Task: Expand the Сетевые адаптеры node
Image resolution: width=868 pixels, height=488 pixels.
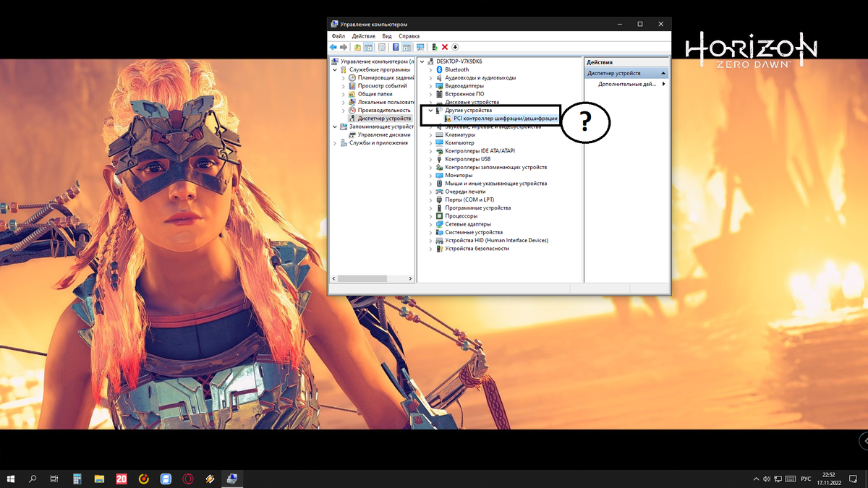Action: click(430, 224)
